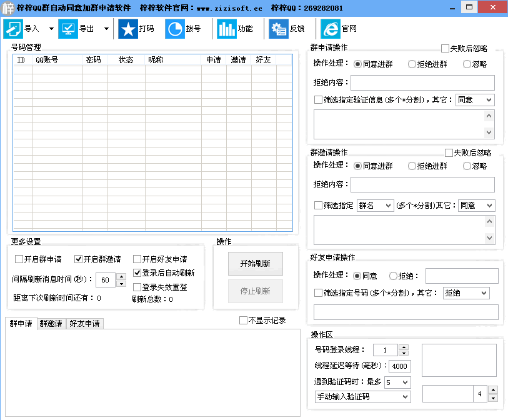
Task: Click the 筛选指定号码 list text field
Action: coord(406,312)
